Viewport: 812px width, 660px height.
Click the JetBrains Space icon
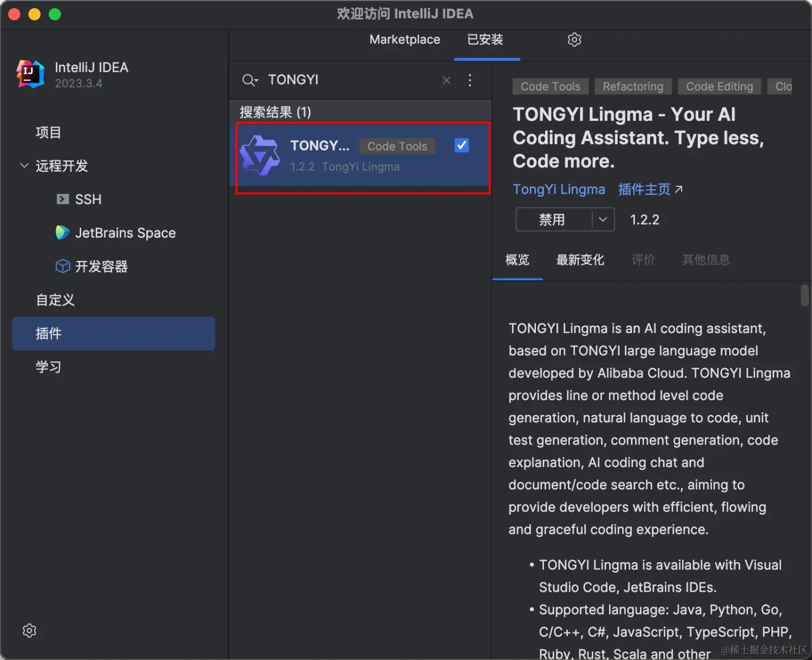[63, 233]
